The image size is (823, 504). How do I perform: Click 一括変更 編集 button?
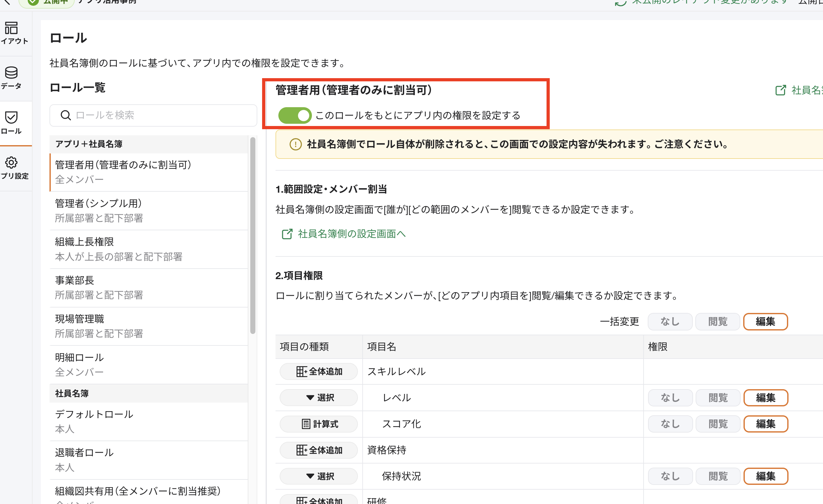[765, 322]
